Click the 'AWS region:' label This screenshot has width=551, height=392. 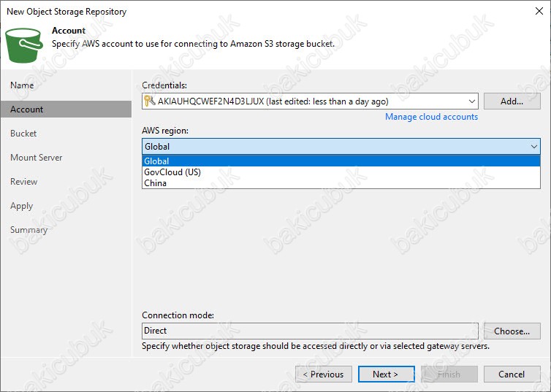(165, 131)
